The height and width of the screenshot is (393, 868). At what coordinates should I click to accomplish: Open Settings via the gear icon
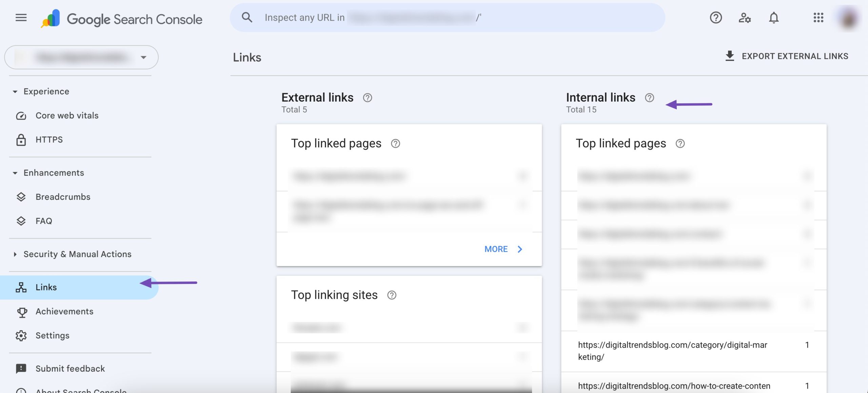(x=21, y=335)
